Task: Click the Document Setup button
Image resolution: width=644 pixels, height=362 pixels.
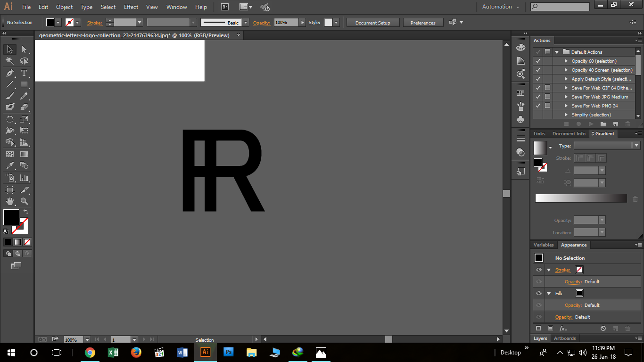Action: click(373, 23)
